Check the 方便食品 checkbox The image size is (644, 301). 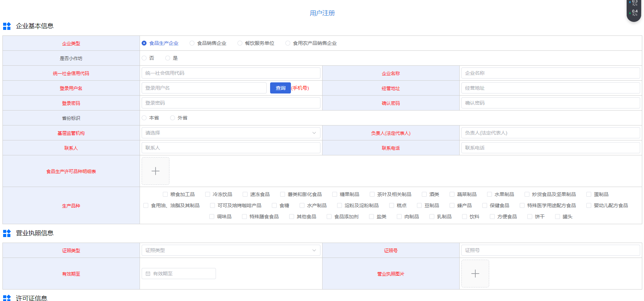[492, 217]
